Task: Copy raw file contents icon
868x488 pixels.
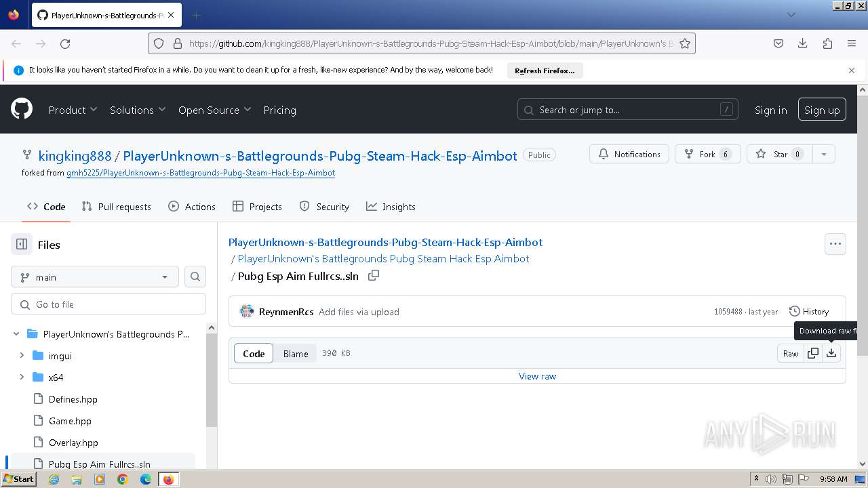Action: tap(813, 353)
